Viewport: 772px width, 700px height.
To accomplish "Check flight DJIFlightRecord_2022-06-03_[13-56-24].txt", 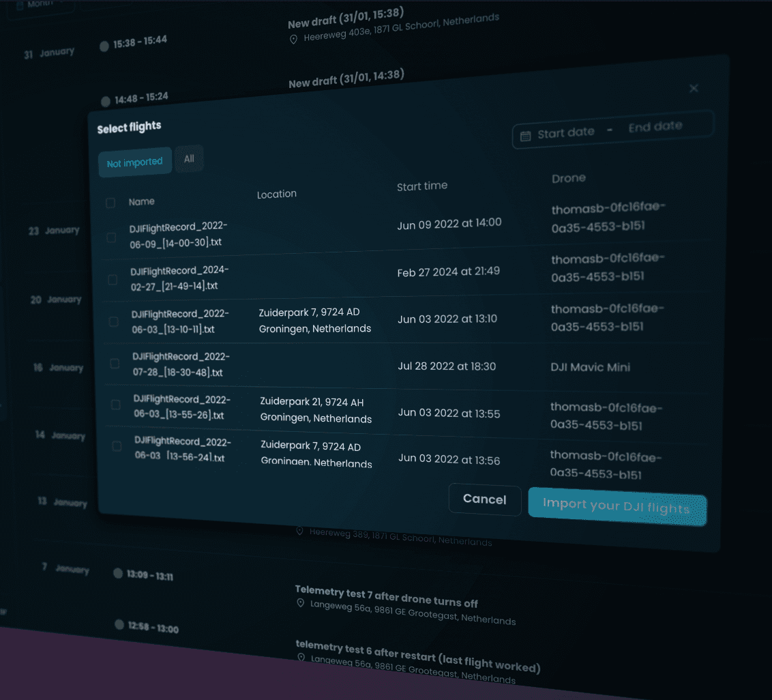I will pyautogui.click(x=117, y=446).
